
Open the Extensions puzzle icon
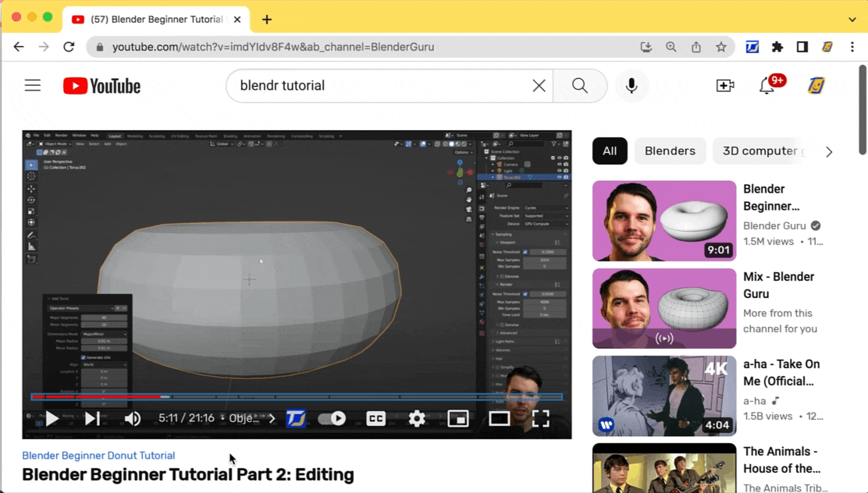tap(777, 47)
